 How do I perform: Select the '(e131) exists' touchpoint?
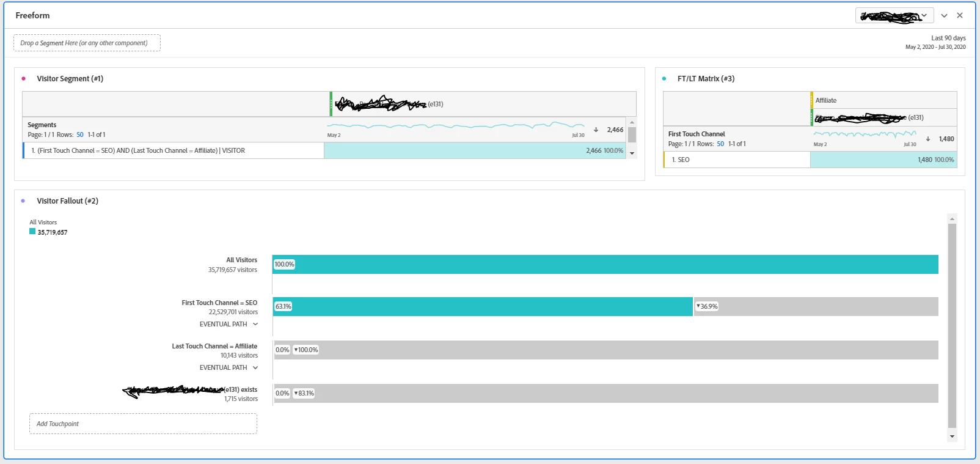[x=190, y=389]
